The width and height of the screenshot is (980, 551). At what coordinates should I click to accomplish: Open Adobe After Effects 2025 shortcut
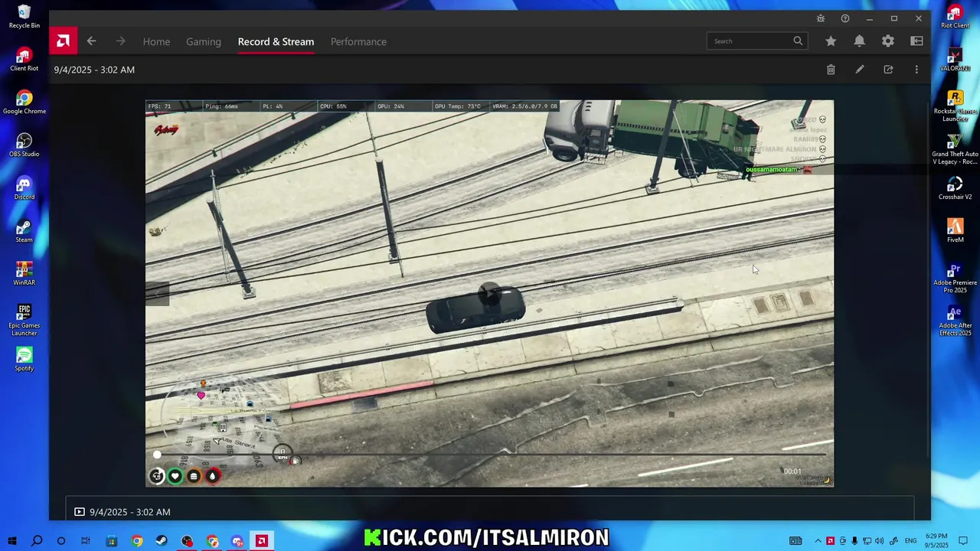point(955,320)
